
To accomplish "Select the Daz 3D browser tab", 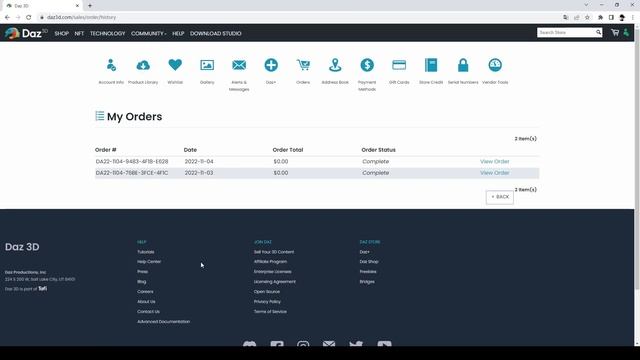I will coord(41,6).
